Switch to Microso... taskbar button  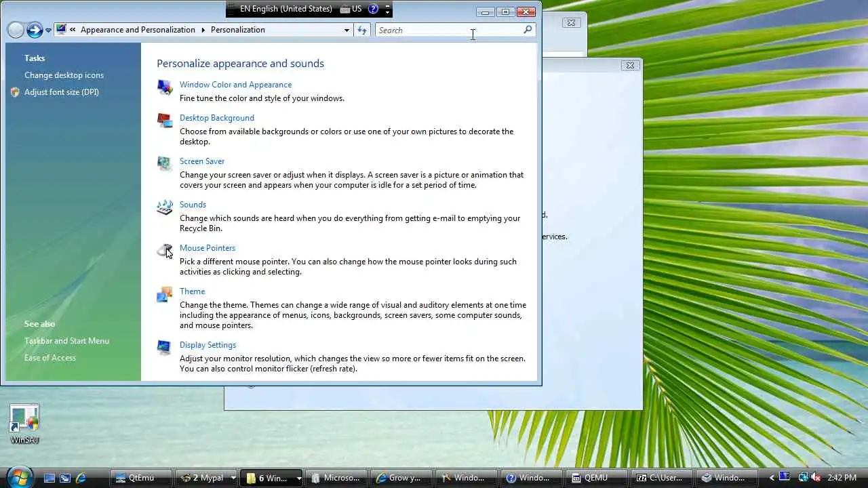point(336,478)
